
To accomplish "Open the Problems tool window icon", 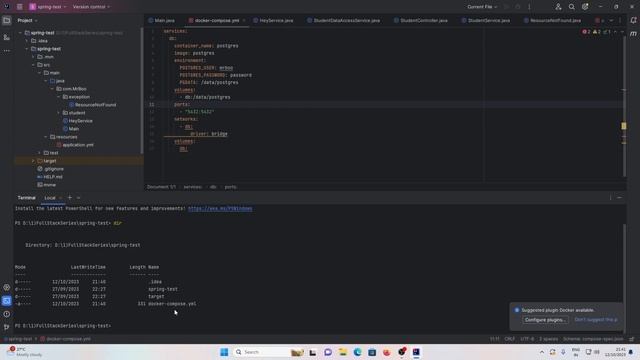I will (x=7, y=314).
